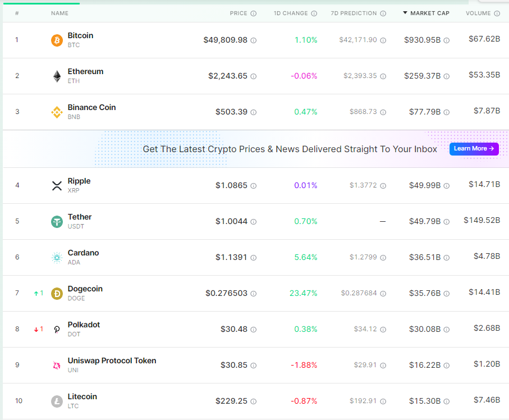Select Tether volume $149.52B
Viewport: 509px width, 420px height.
pyautogui.click(x=482, y=220)
